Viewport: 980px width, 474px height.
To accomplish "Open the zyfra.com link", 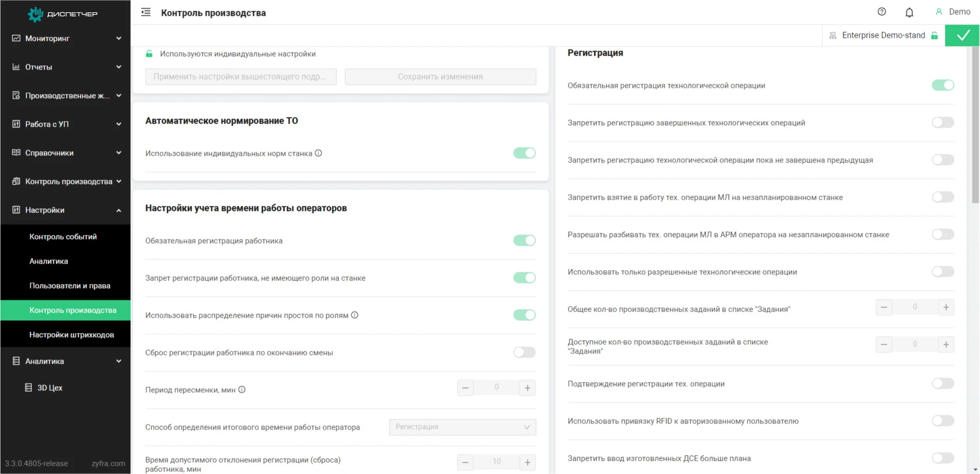I will 108,463.
